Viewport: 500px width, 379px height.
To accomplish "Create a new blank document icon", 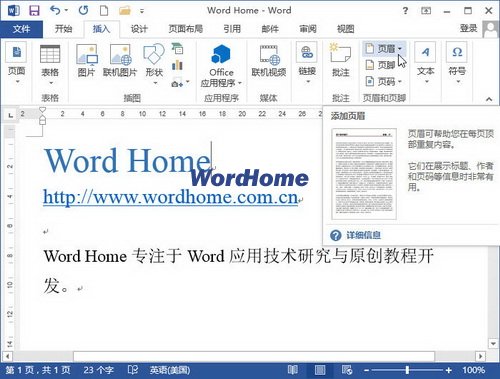I will (104, 10).
